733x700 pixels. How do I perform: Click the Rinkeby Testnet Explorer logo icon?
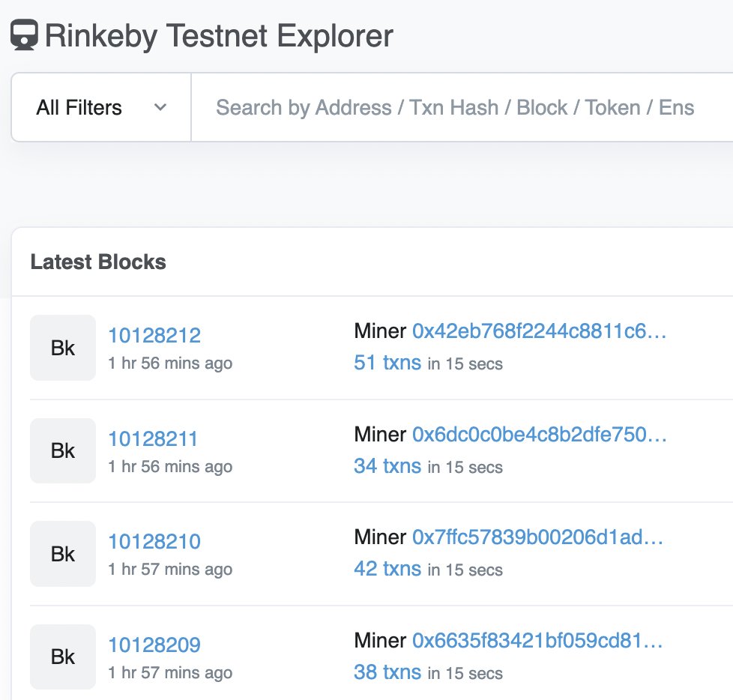(23, 34)
